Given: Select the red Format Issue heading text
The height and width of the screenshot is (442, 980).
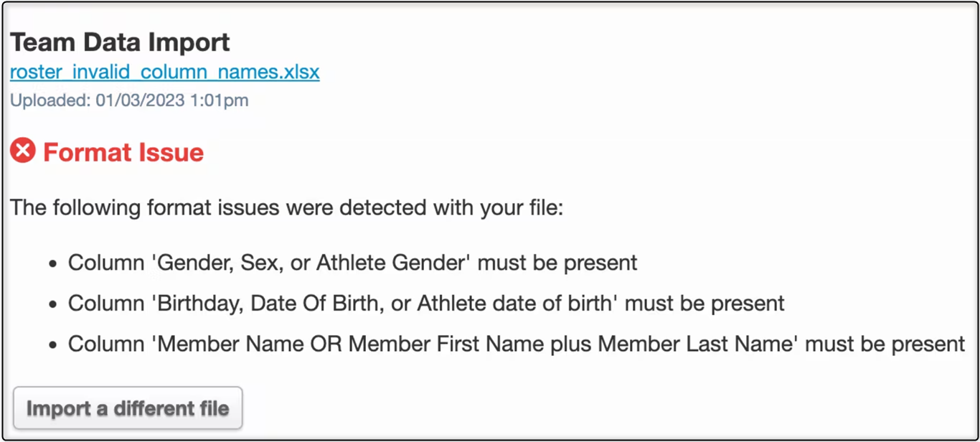Looking at the screenshot, I should tap(123, 152).
